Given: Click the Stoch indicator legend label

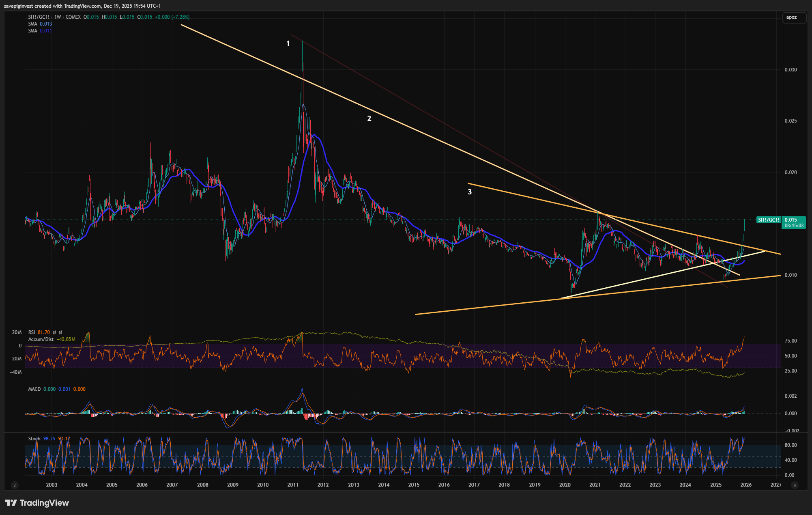Looking at the screenshot, I should coord(34,439).
